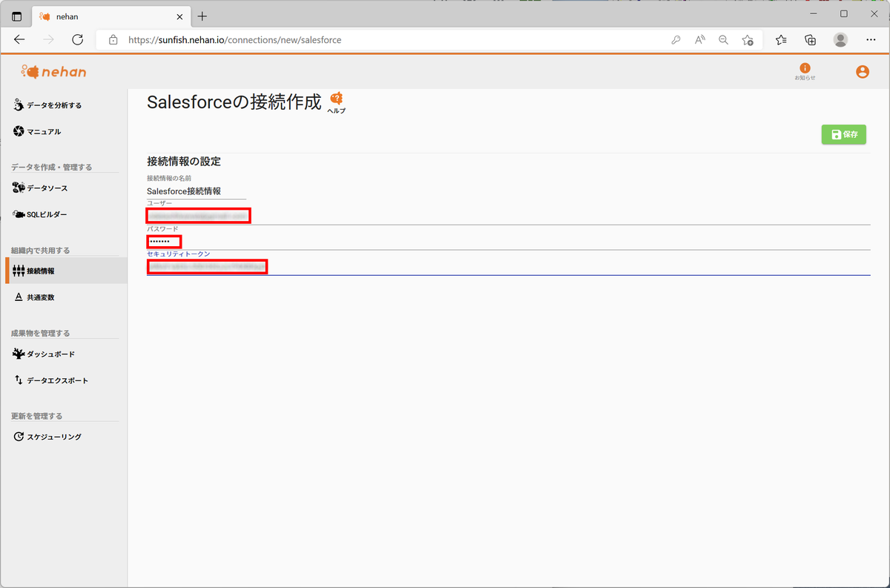The height and width of the screenshot is (588, 890).
Task: Click the browser back arrow
Action: tap(19, 40)
